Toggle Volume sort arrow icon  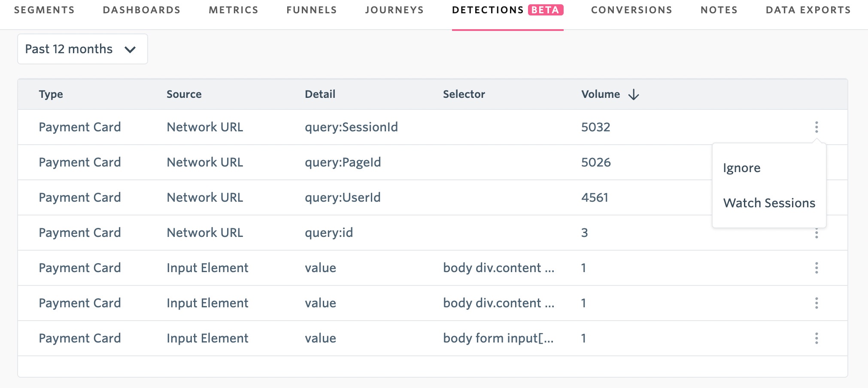[634, 94]
